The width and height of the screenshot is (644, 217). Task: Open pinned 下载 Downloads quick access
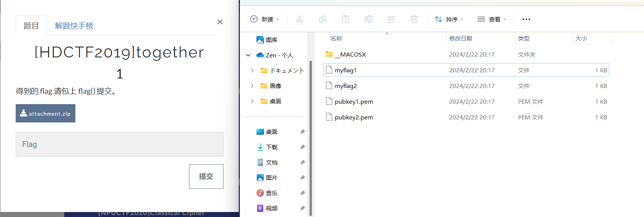coord(267,147)
